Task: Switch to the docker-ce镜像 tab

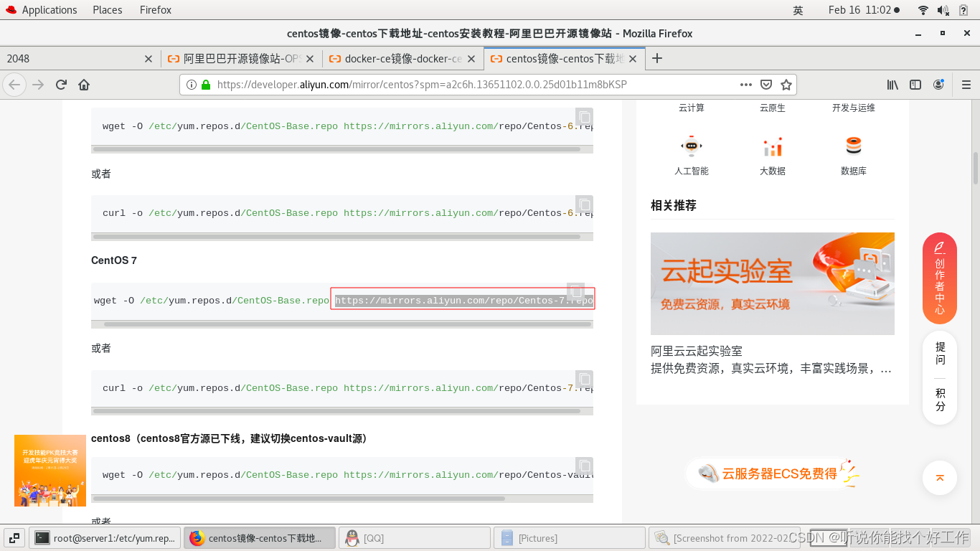Action: click(403, 59)
